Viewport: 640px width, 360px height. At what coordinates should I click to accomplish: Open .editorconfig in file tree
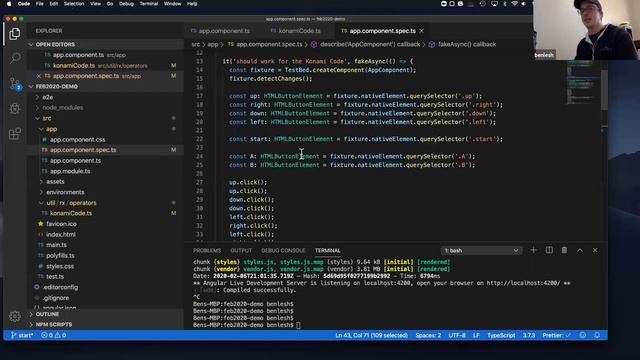tap(60, 287)
